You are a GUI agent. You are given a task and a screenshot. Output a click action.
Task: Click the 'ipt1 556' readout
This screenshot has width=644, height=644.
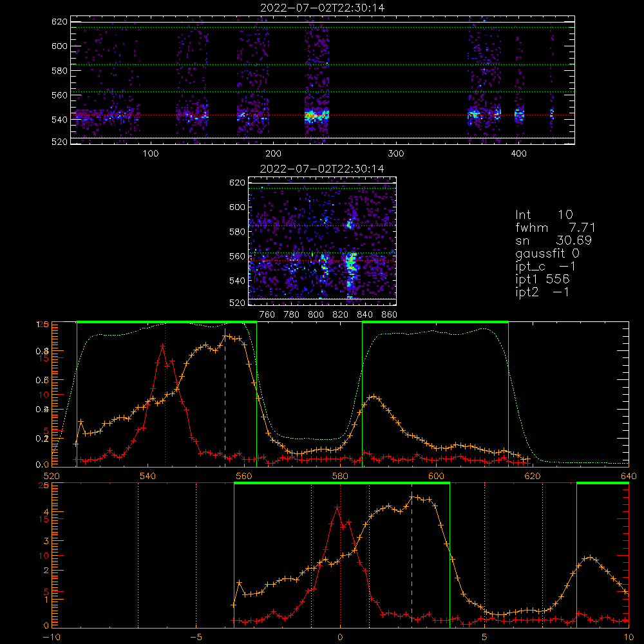(542, 279)
